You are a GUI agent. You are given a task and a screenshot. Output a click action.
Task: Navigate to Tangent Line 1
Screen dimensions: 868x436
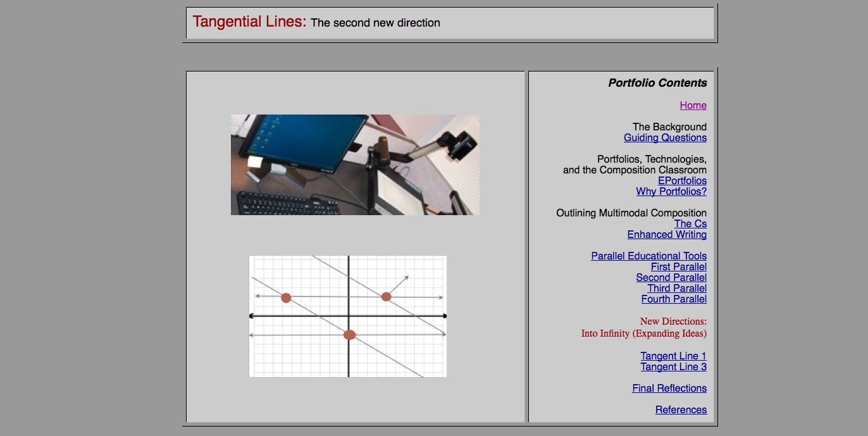tap(673, 356)
